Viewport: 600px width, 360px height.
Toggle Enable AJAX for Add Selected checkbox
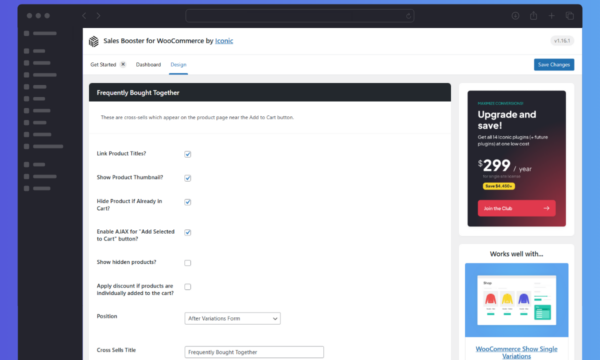point(188,232)
